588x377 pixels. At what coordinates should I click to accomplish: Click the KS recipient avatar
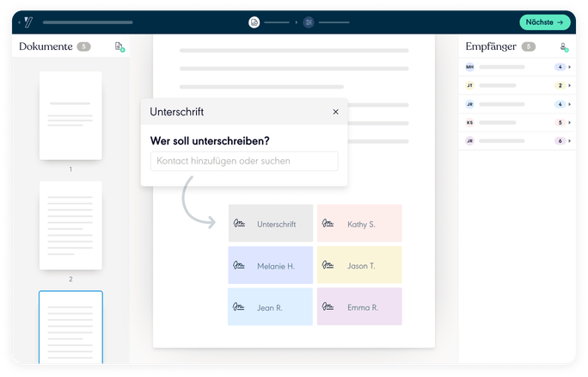click(x=469, y=122)
